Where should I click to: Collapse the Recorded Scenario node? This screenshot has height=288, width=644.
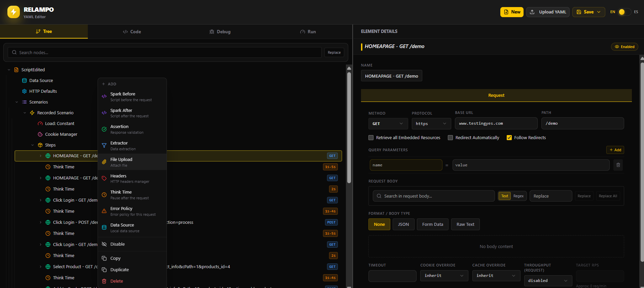25,113
